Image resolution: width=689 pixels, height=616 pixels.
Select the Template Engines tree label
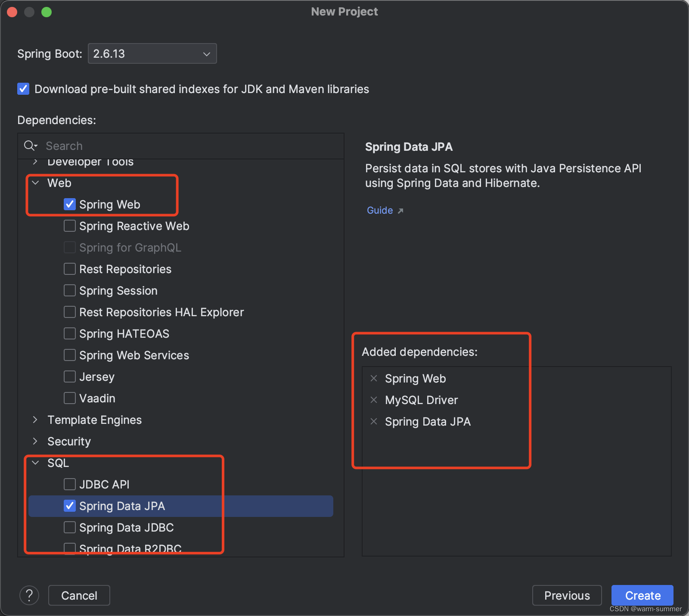[94, 420]
